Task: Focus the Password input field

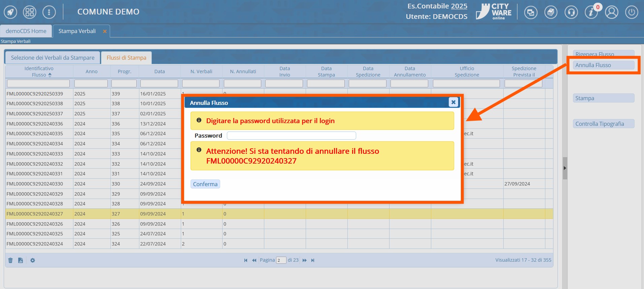Action: (x=291, y=136)
